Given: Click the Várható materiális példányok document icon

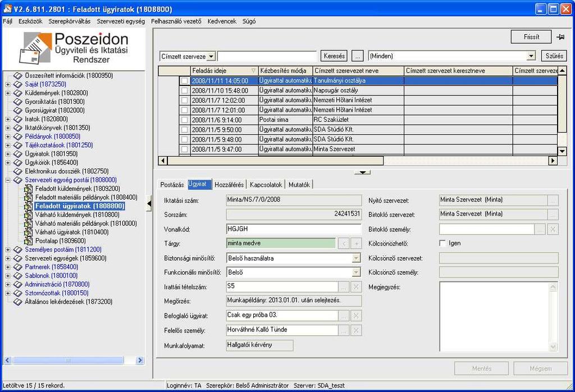Looking at the screenshot, I should coord(28,224).
